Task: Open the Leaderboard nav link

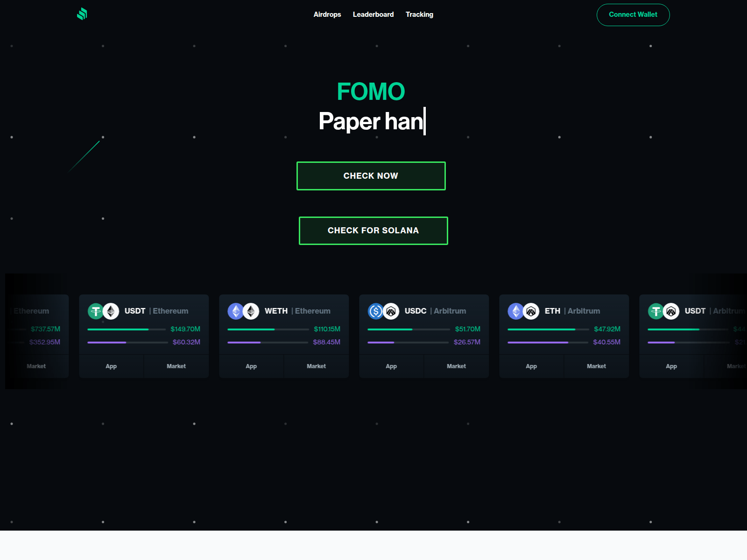Action: coord(373,14)
